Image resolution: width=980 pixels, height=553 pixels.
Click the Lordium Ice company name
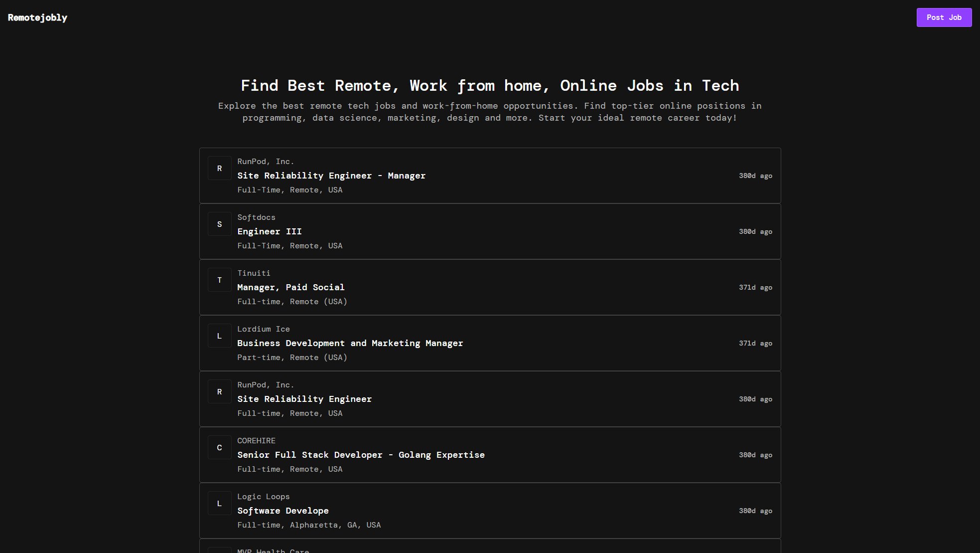tap(263, 329)
